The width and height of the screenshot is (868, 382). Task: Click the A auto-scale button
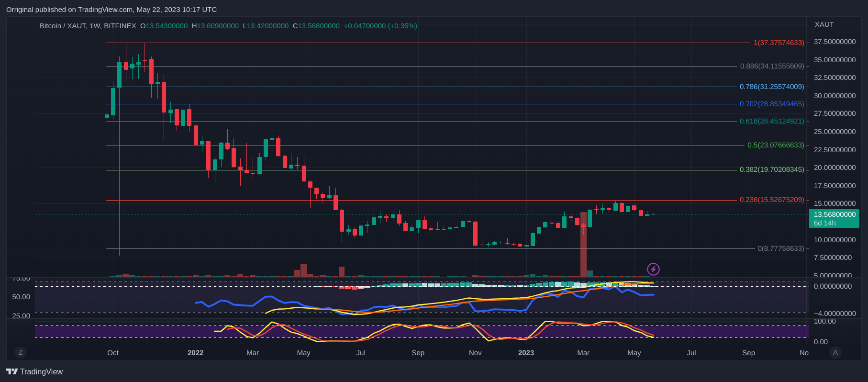(x=835, y=352)
